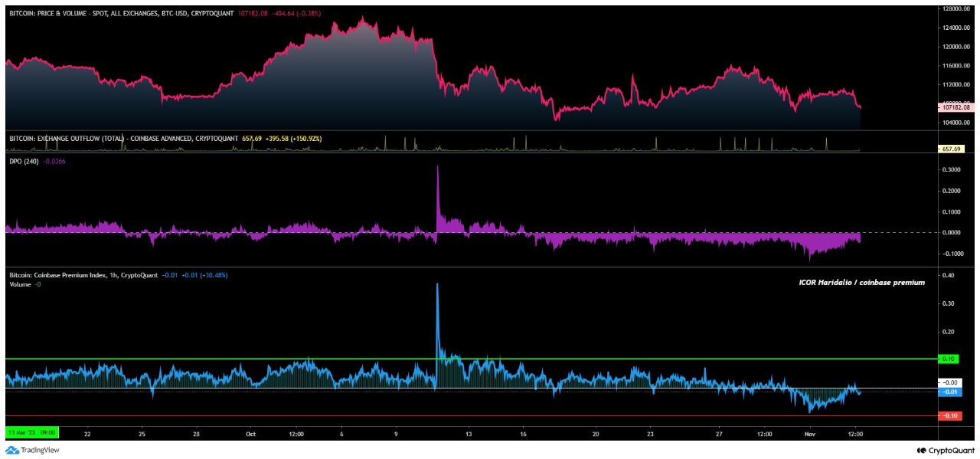Click the Oct label on time axis
The image size is (980, 459).
pos(250,433)
